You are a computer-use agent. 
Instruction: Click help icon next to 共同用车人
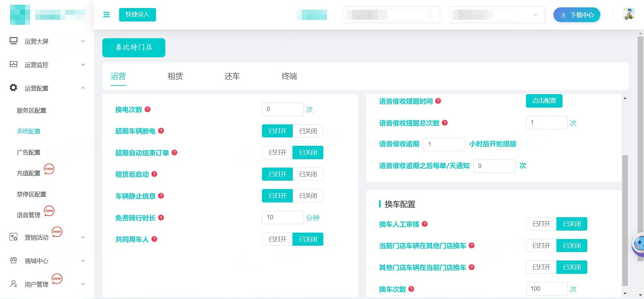click(154, 239)
